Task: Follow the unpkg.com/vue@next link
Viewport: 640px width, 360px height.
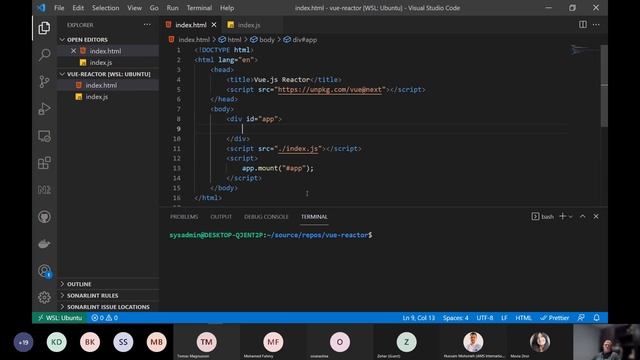Action: [x=330, y=89]
